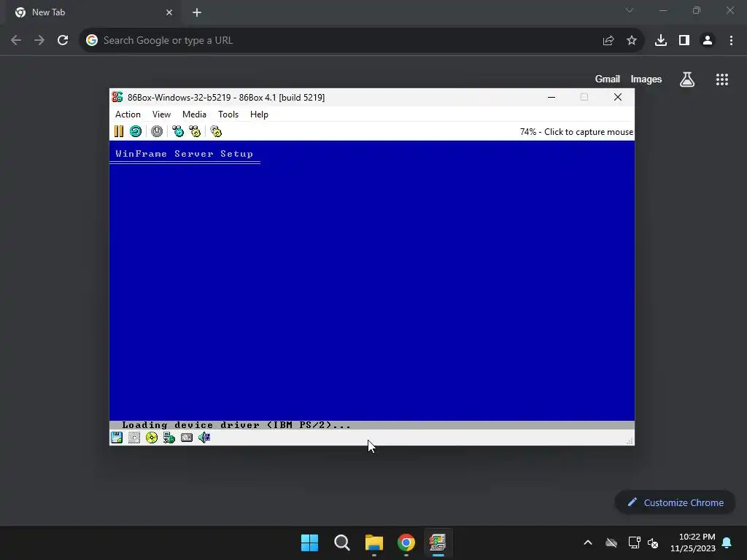Click the muted volume tray icon

[x=653, y=542]
